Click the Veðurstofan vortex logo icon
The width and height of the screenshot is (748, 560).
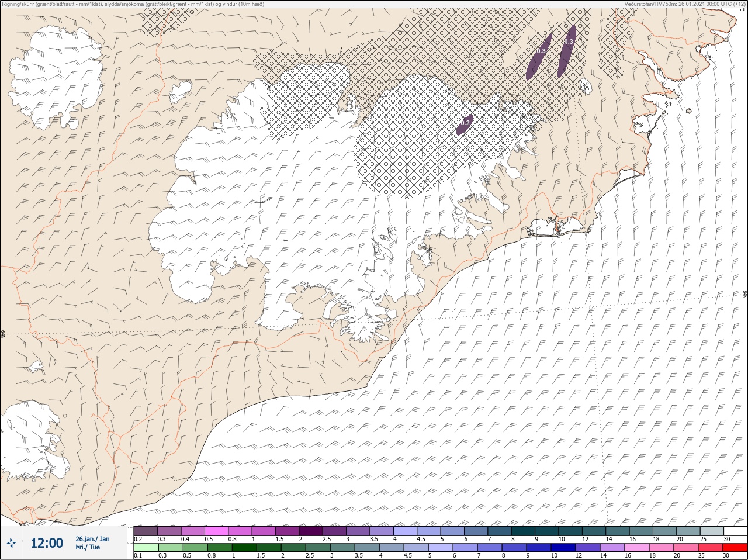[x=11, y=543]
